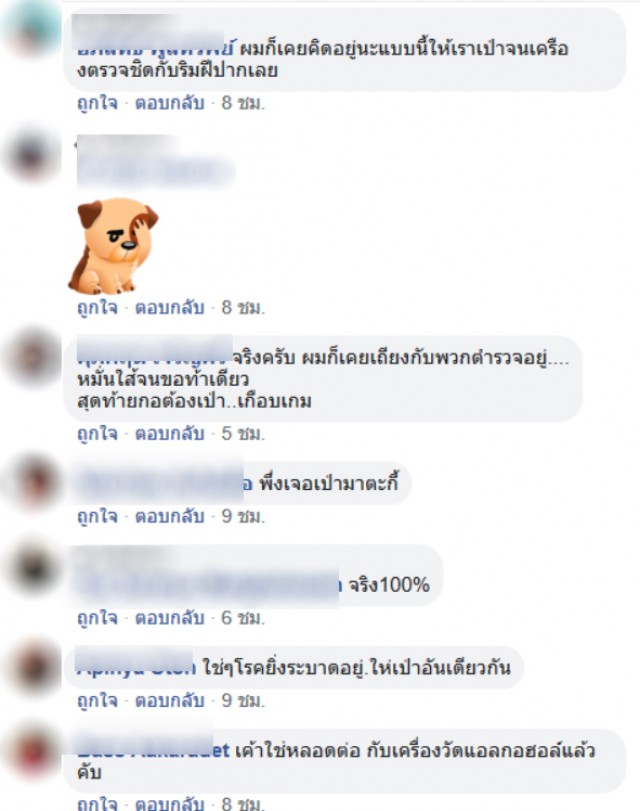Viewport: 640px width, 811px height.
Task: Reply to the โรคยิ่งระบาดอยู่ comment
Action: [x=170, y=700]
